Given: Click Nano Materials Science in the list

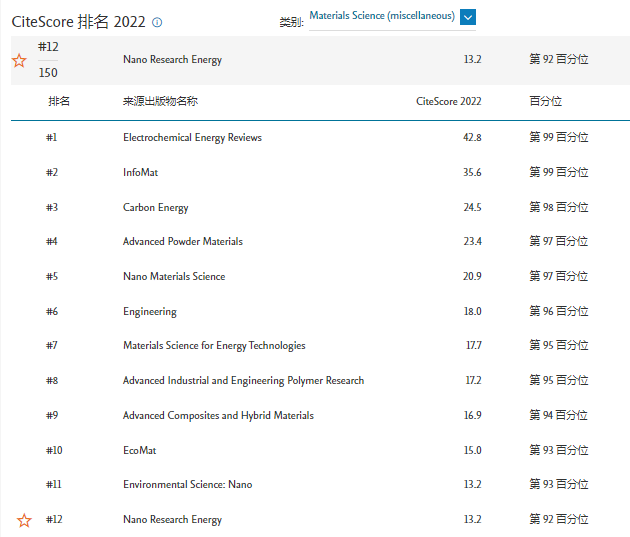Looking at the screenshot, I should pyautogui.click(x=173, y=276).
